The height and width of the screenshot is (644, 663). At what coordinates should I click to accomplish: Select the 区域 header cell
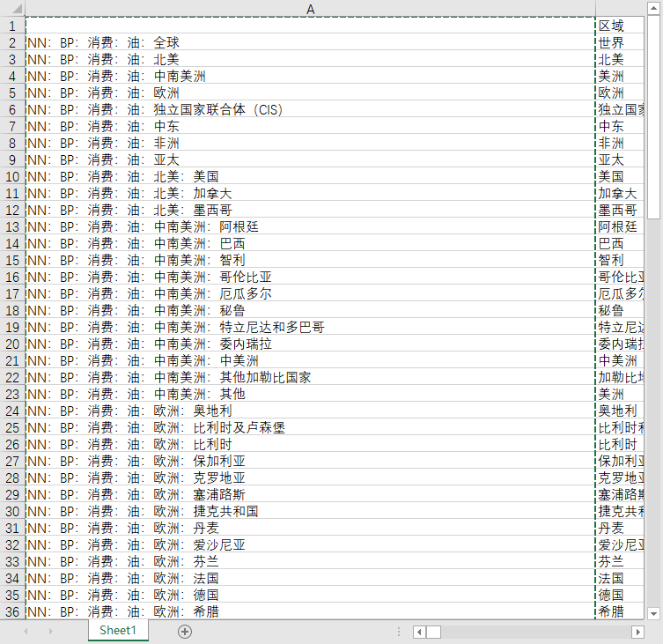coord(620,26)
